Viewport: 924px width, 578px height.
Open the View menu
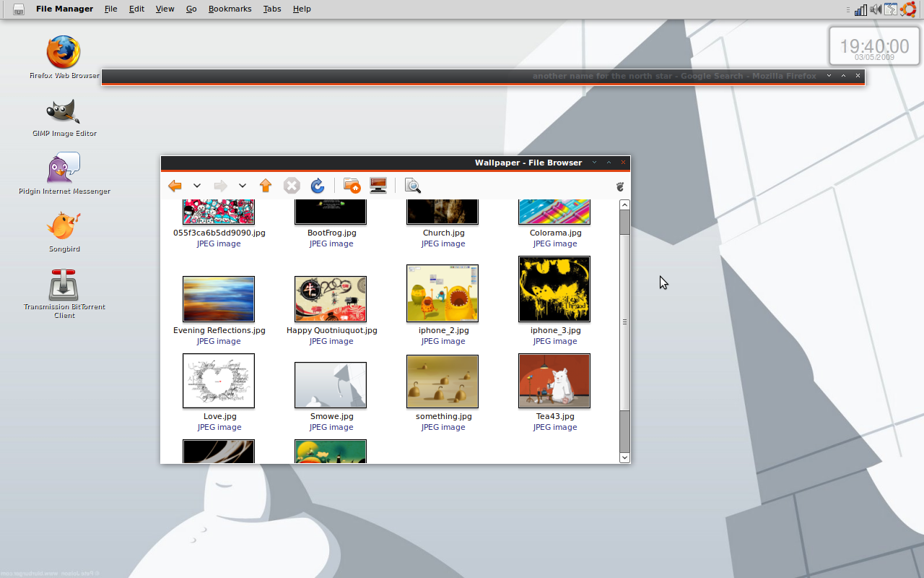165,9
